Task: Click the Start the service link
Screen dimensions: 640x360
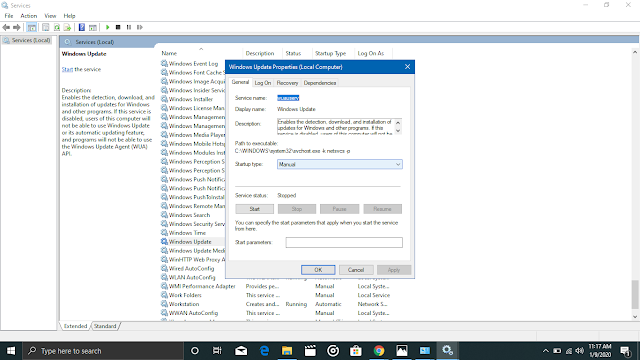Action: [x=67, y=69]
